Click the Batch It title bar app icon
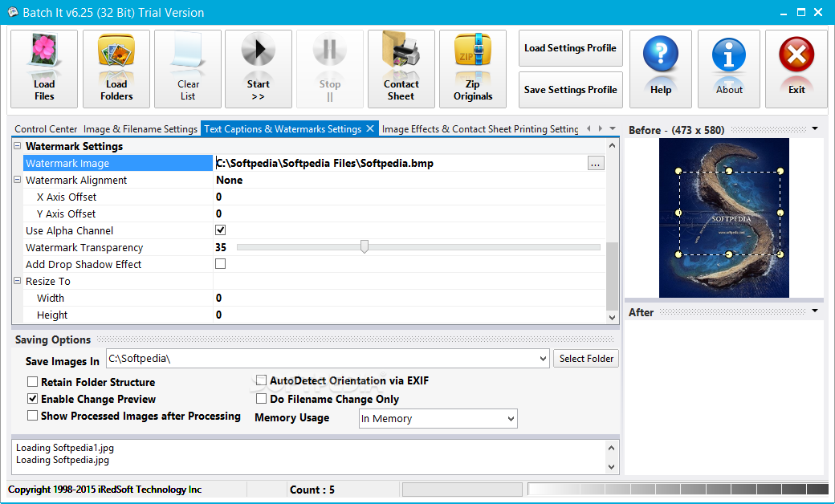This screenshot has height=504, width=835. click(x=13, y=12)
